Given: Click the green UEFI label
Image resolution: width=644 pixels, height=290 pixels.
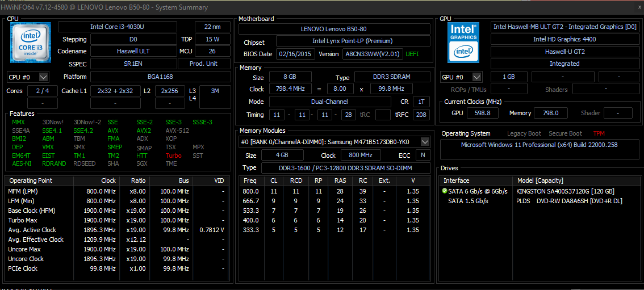Looking at the screenshot, I should click(412, 54).
